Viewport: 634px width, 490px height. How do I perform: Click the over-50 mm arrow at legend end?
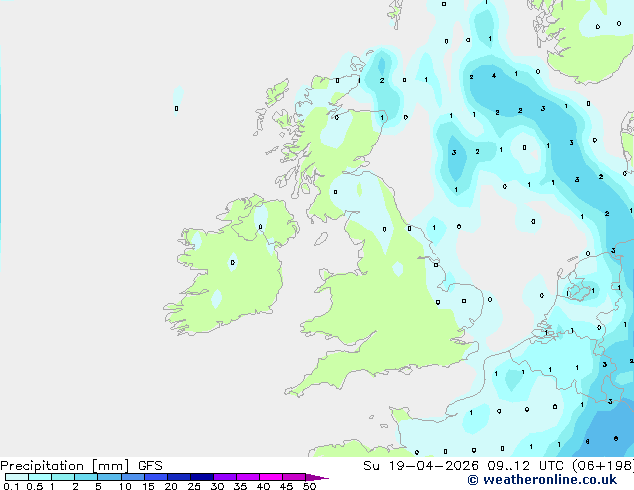point(317,477)
